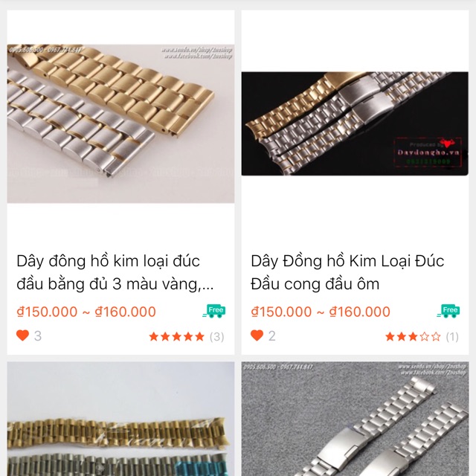Screen dimensions: 476x476
Task: Click the (1) review count on the second product
Action: pyautogui.click(x=451, y=337)
